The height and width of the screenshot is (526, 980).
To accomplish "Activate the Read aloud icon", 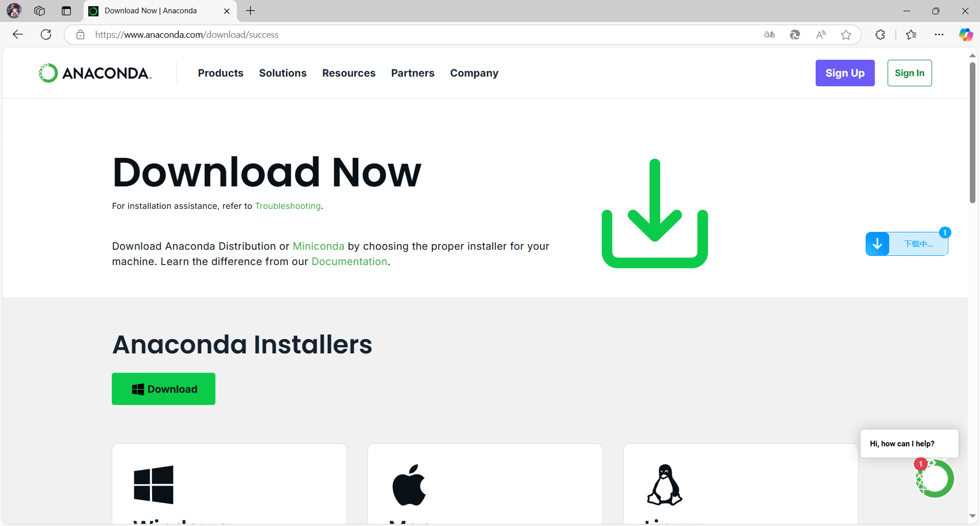I will coord(821,35).
